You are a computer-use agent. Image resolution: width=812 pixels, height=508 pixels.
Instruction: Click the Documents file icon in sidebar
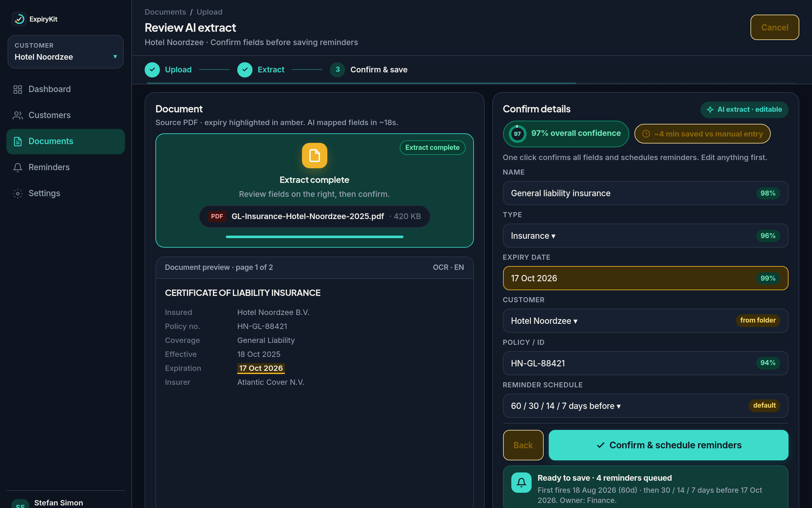18,142
